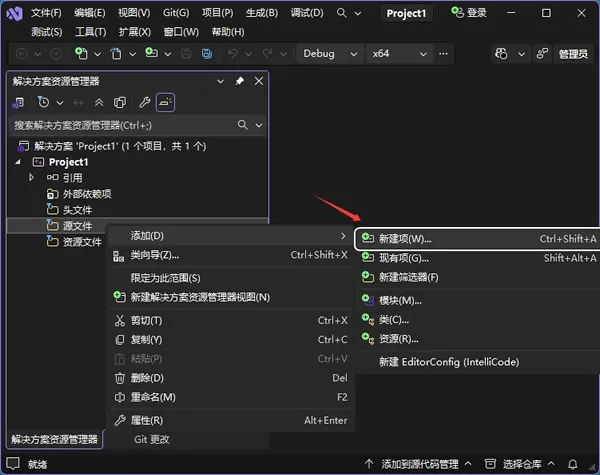Select the 头文件 header files folder
The image size is (600, 475).
pyautogui.click(x=77, y=210)
